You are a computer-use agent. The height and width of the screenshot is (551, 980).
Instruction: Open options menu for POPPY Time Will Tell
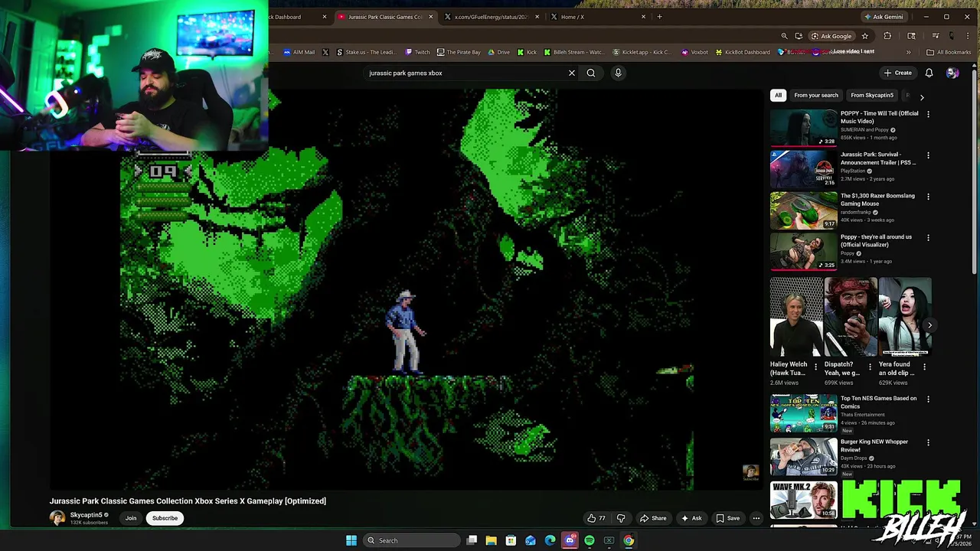click(x=928, y=114)
